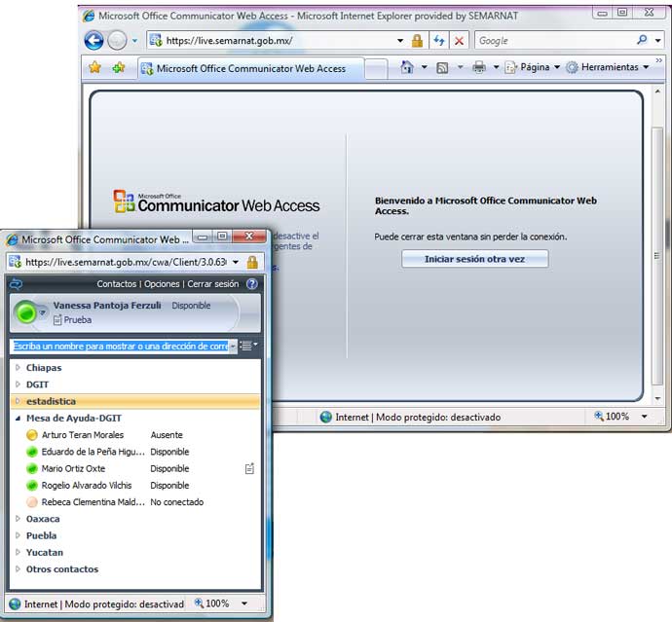This screenshot has width=672, height=622.
Task: Expand the Chiapas group
Action: tap(18, 368)
